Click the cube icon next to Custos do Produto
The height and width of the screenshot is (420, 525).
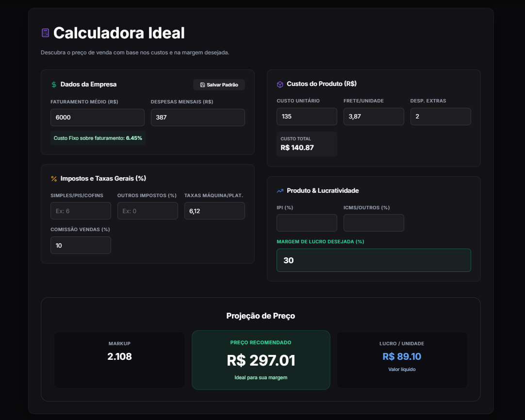[x=279, y=84]
